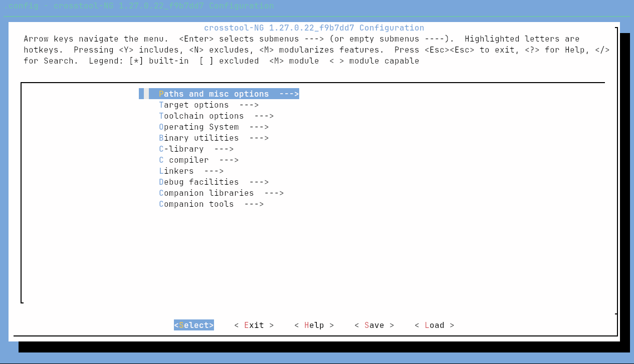The image size is (634, 364).
Task: Open Toolchain options submenu
Action: (216, 116)
